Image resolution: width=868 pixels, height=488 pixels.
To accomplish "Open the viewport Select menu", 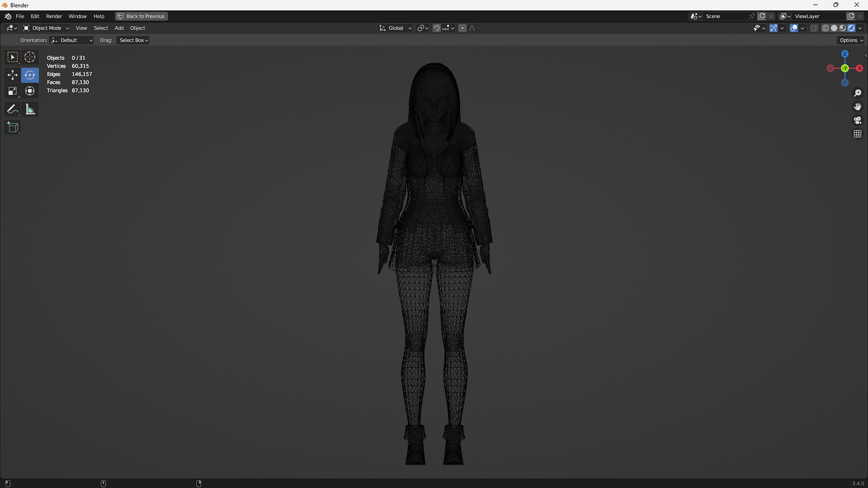I will pos(101,28).
